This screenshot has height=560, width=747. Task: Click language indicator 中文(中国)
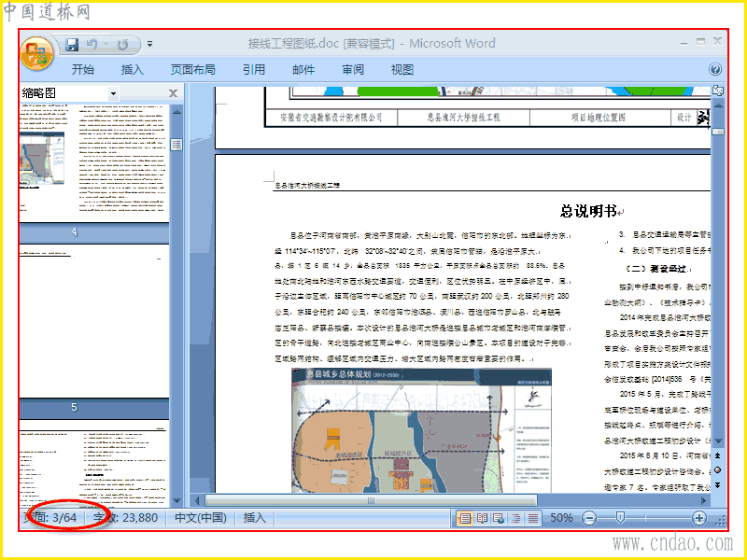pos(201,518)
